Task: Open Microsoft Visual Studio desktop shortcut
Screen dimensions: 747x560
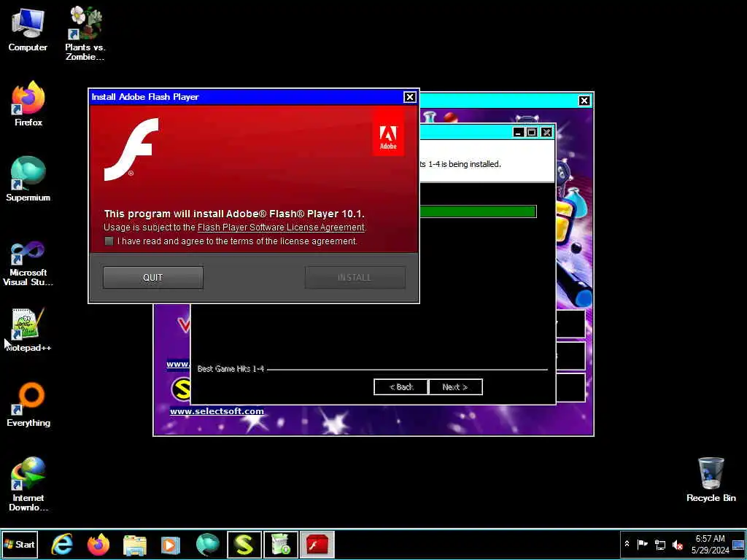Action: pos(28,263)
